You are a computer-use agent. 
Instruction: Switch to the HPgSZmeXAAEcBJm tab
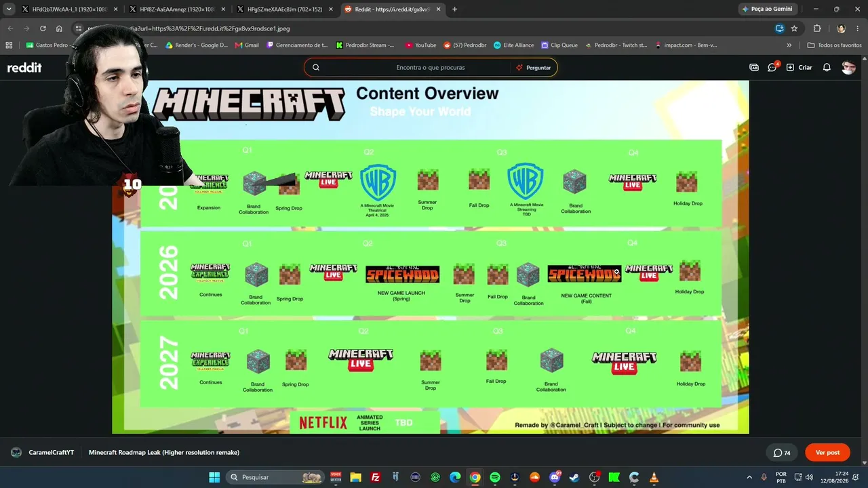coord(285,9)
